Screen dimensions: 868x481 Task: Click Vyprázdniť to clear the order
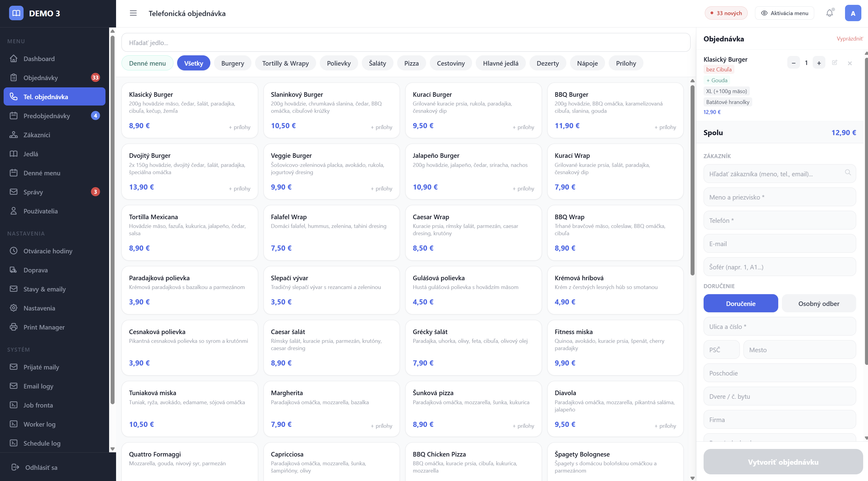pyautogui.click(x=849, y=38)
